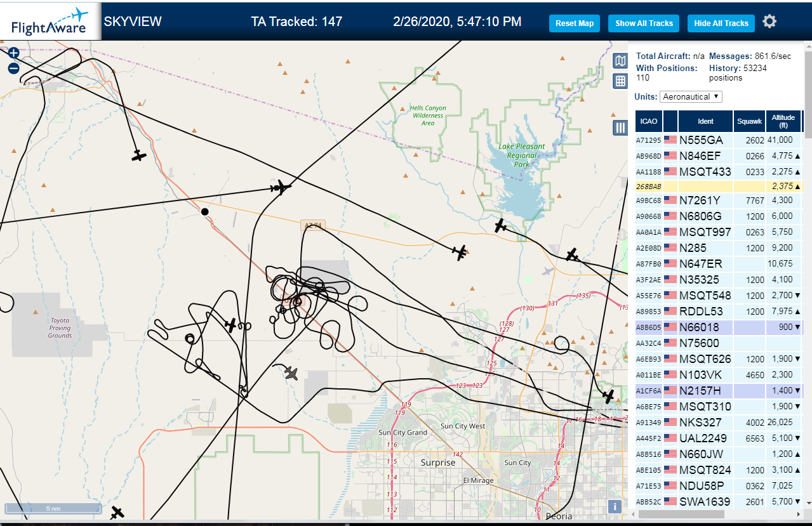Select the aircraft icon near Lake Pleasant
Viewport: 812px width, 526px height.
[x=501, y=225]
